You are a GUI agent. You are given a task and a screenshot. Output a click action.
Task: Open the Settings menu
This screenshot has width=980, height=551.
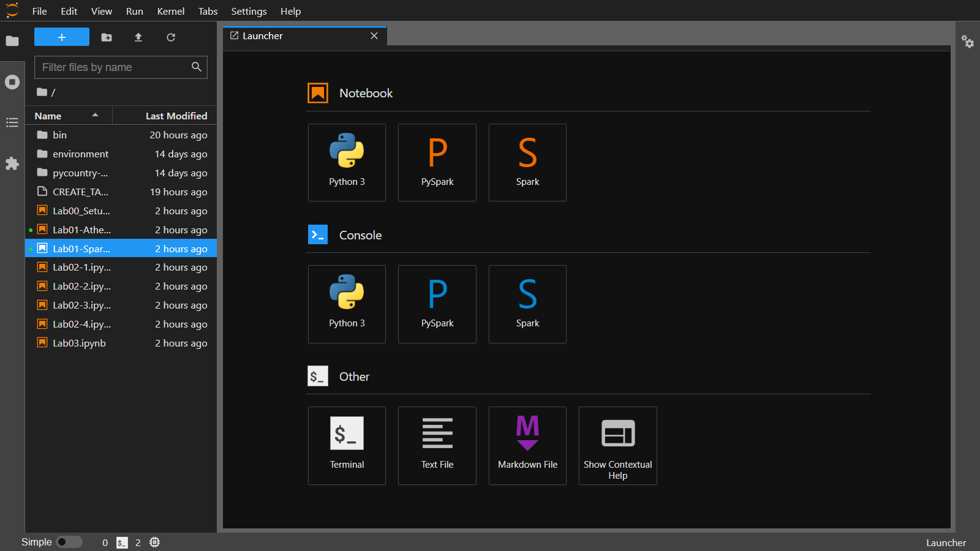point(249,11)
